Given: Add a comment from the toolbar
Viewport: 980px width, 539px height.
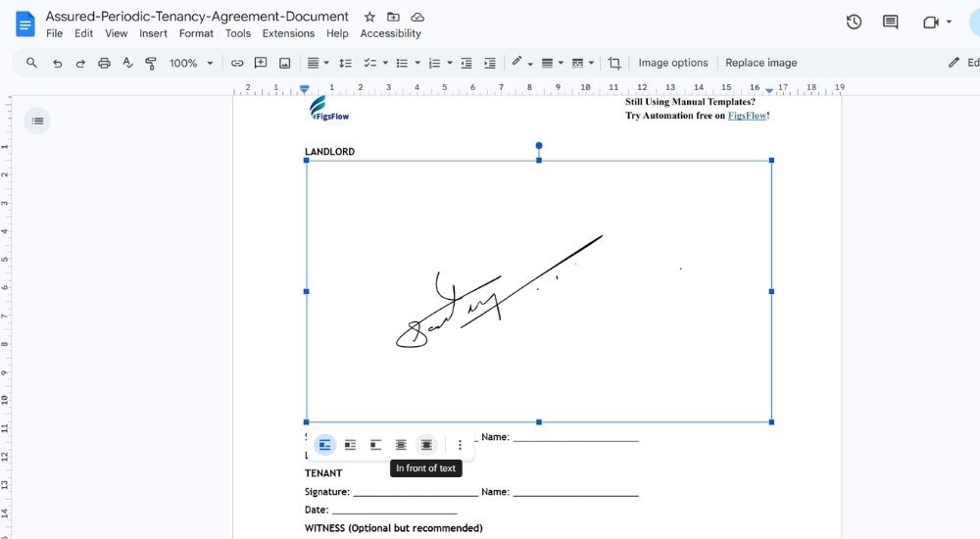Looking at the screenshot, I should tap(261, 63).
